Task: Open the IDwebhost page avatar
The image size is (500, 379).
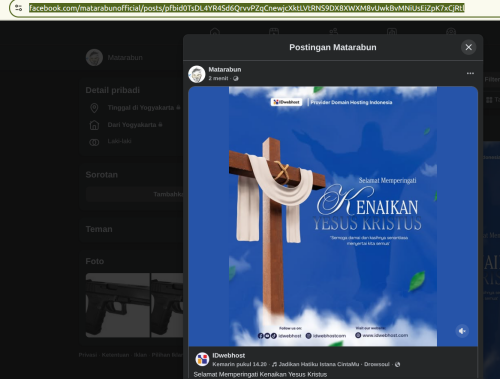Action: point(202,359)
